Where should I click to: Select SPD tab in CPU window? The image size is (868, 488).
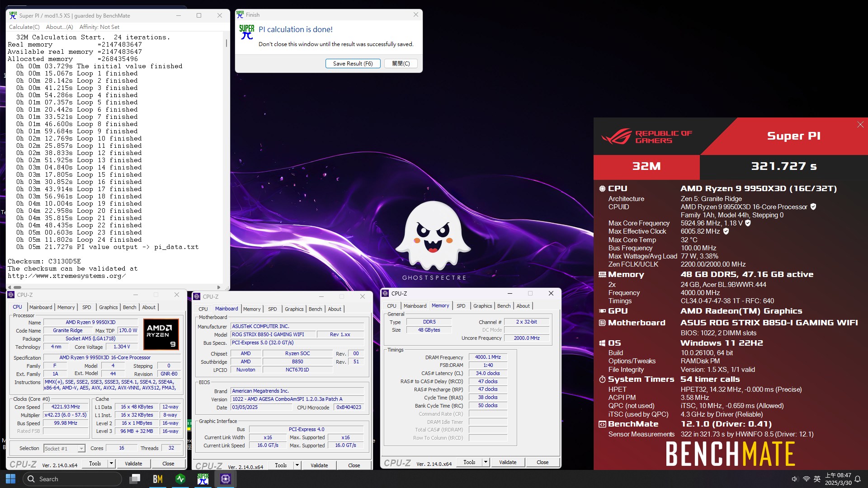(87, 307)
